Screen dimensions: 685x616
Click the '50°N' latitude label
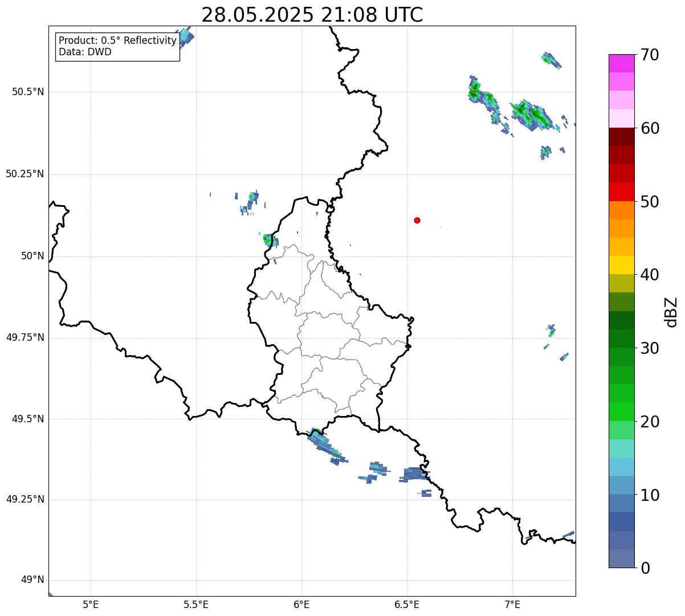(32, 256)
